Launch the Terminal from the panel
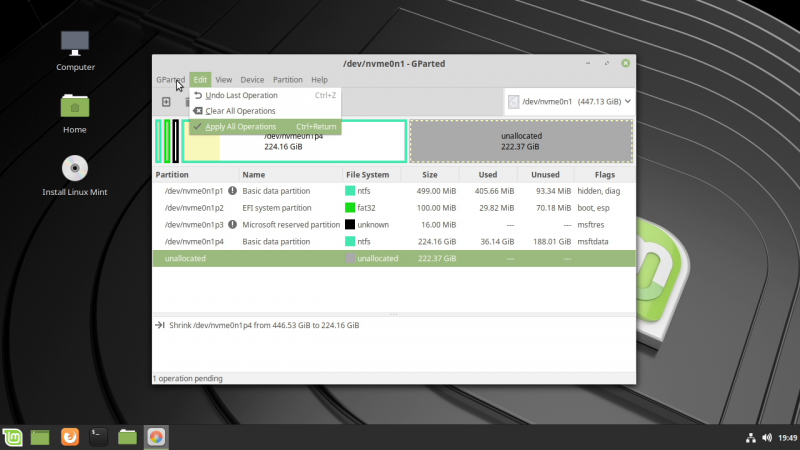800x450 pixels. (x=98, y=437)
